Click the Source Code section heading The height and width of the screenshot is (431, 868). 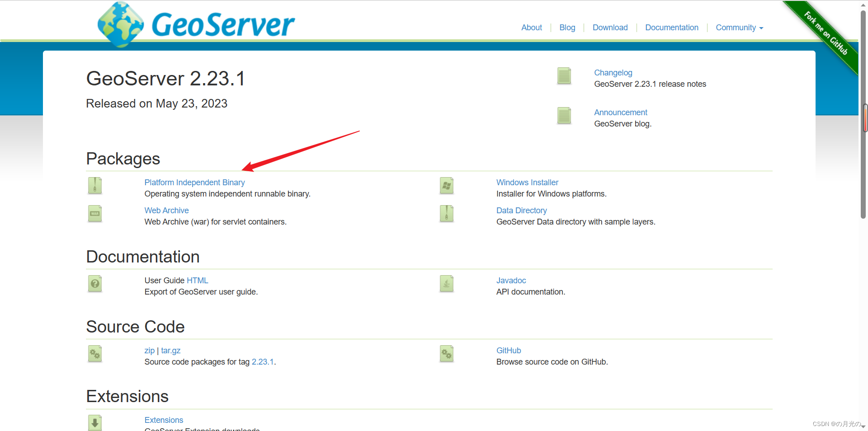tap(135, 327)
